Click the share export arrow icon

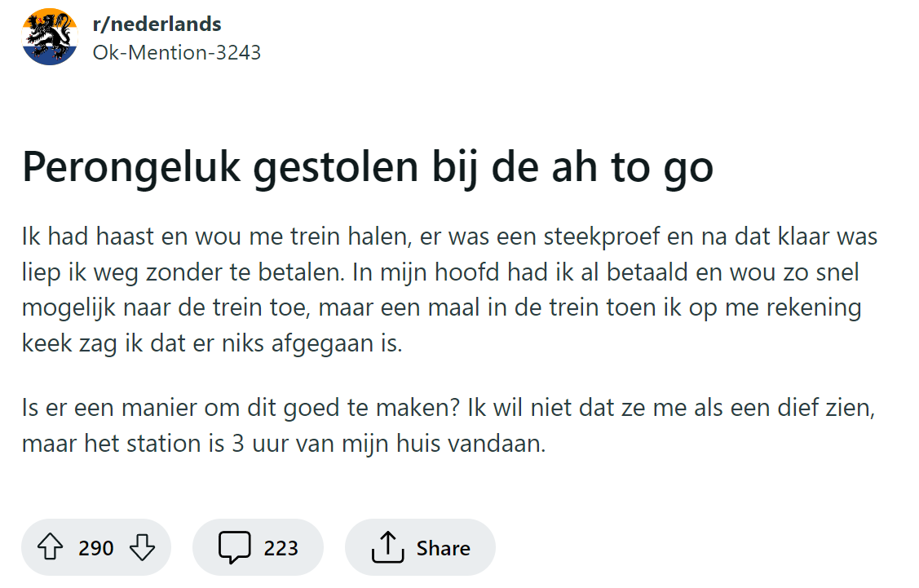pos(389,546)
